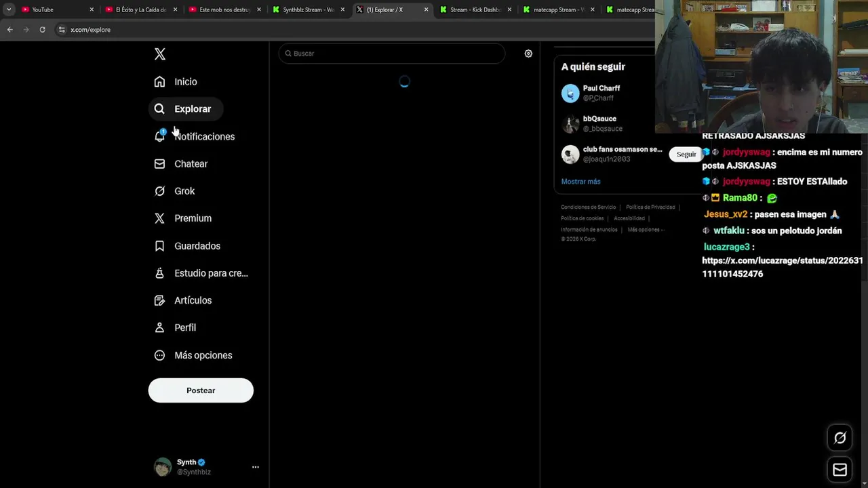Open browser tab search dropdown
The image size is (868, 488).
[9, 9]
